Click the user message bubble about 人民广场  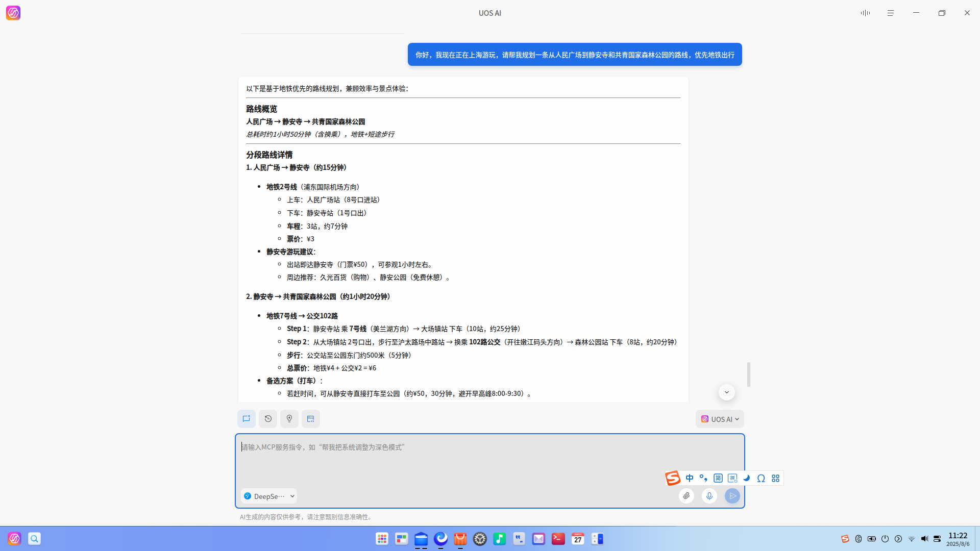575,55
